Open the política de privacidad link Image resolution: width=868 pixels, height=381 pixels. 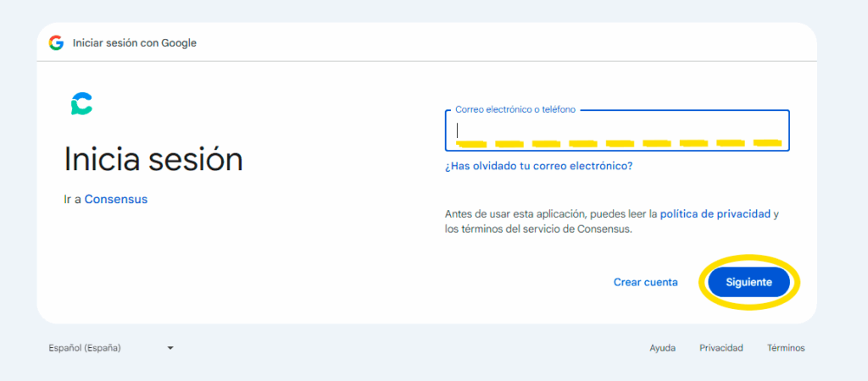pos(715,214)
